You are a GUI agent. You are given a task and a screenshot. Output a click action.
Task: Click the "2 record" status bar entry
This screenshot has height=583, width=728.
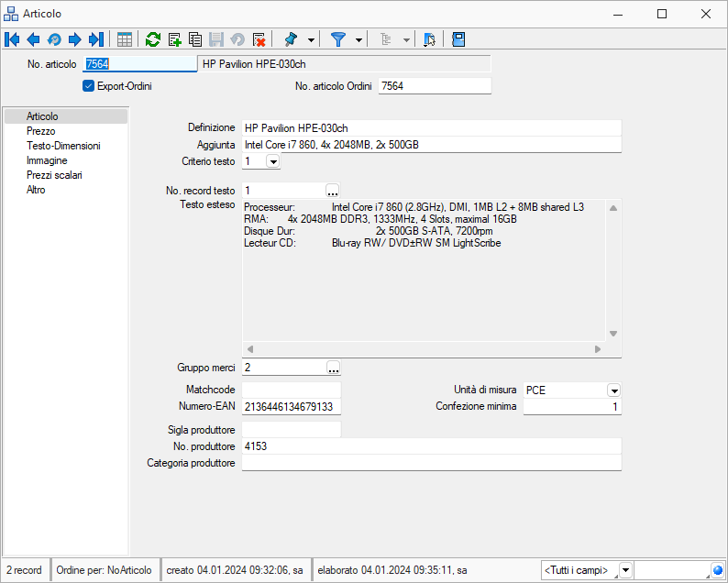click(24, 570)
